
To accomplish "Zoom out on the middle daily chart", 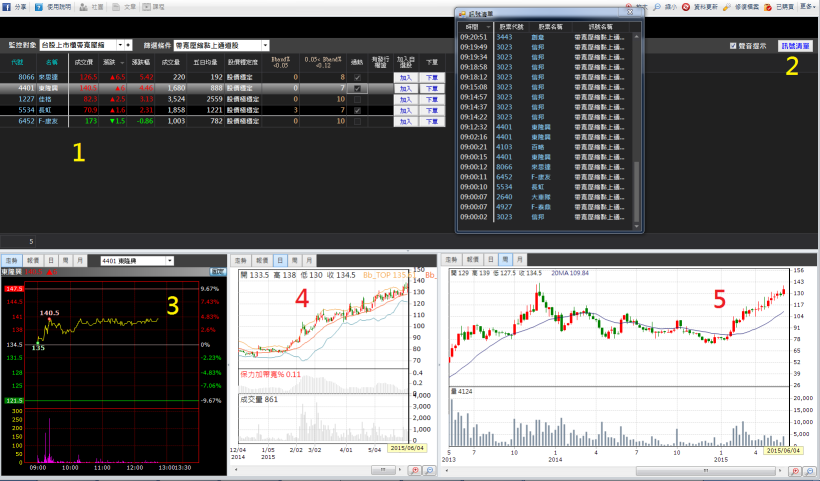I will click(x=429, y=469).
